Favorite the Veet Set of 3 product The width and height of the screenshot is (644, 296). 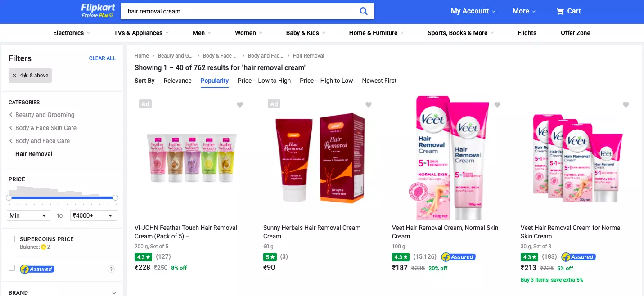click(626, 105)
